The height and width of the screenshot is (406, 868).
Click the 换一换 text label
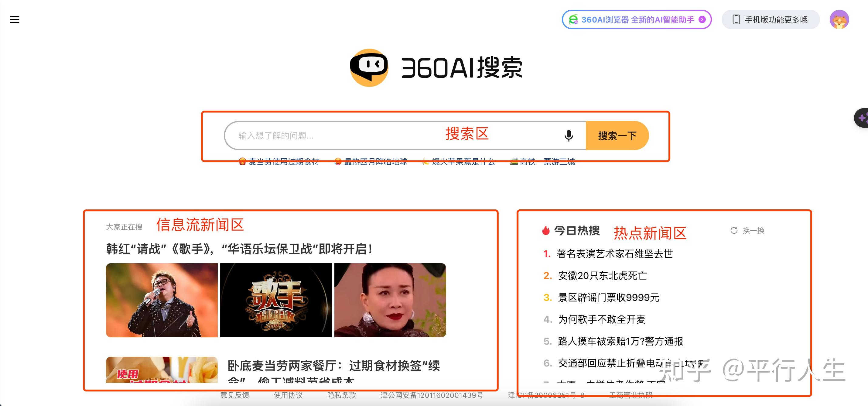754,231
